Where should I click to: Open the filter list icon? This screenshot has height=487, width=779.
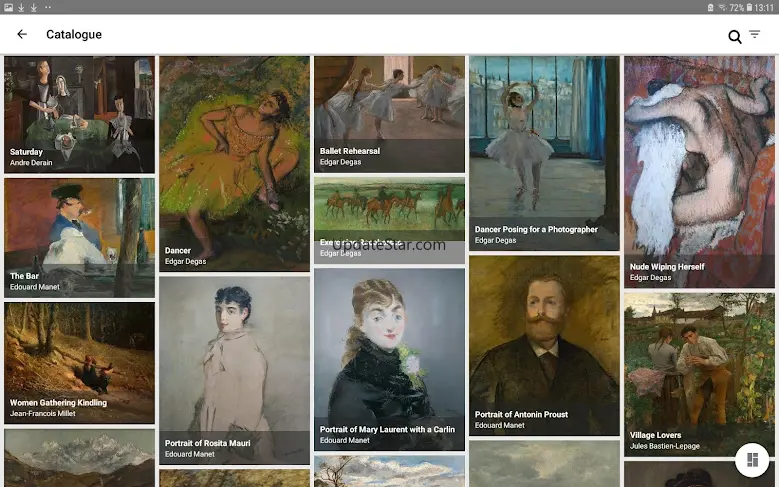(x=755, y=34)
